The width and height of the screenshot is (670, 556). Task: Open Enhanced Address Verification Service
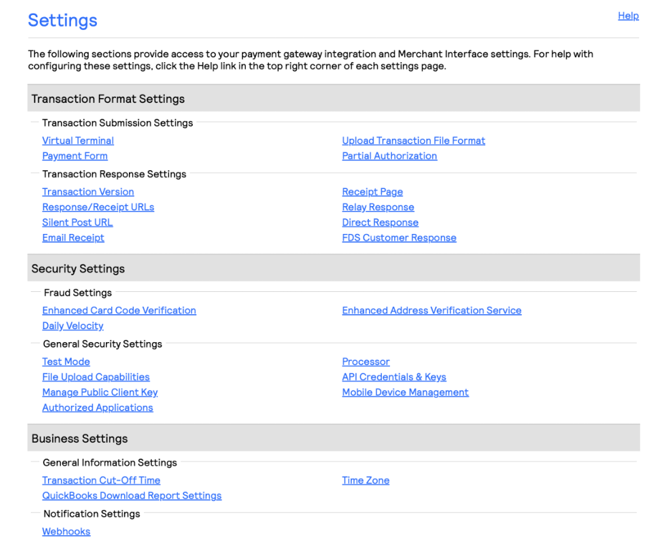pyautogui.click(x=431, y=311)
